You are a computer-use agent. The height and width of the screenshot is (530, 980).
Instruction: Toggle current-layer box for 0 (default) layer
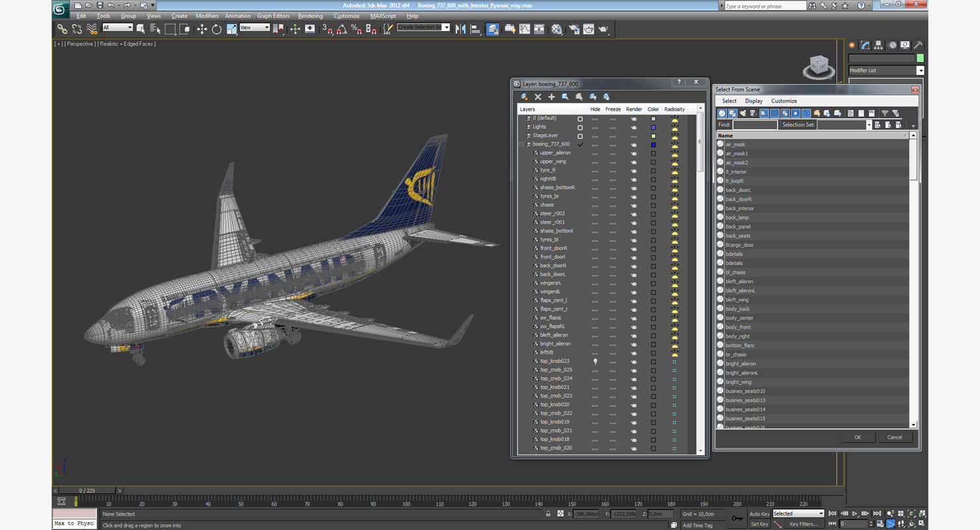(x=580, y=119)
